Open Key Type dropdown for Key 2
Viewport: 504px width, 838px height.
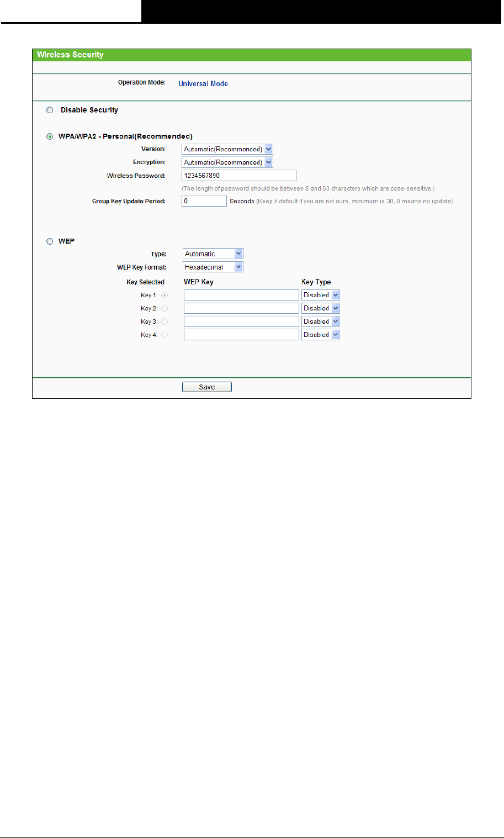[321, 308]
